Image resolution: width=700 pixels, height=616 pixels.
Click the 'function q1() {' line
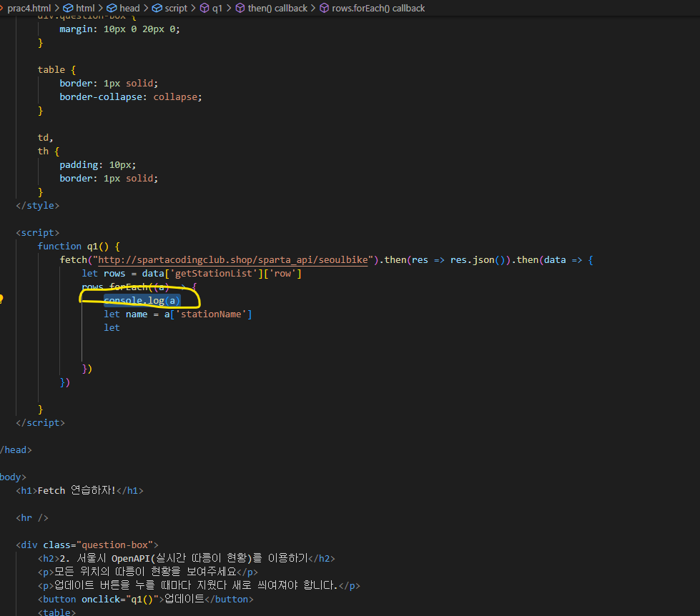[79, 247]
